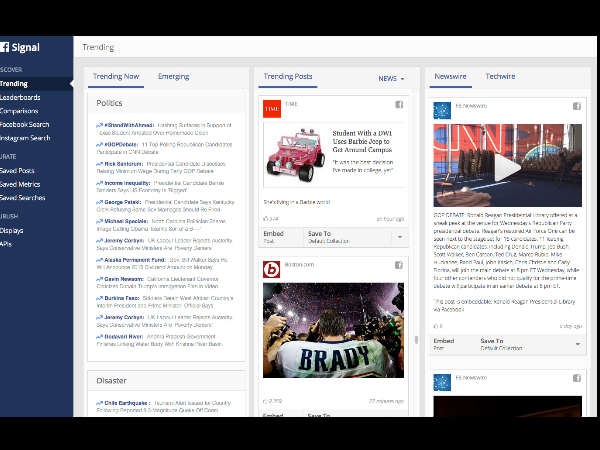Open Comparisons in the sidebar
The image size is (600, 450).
tap(19, 111)
